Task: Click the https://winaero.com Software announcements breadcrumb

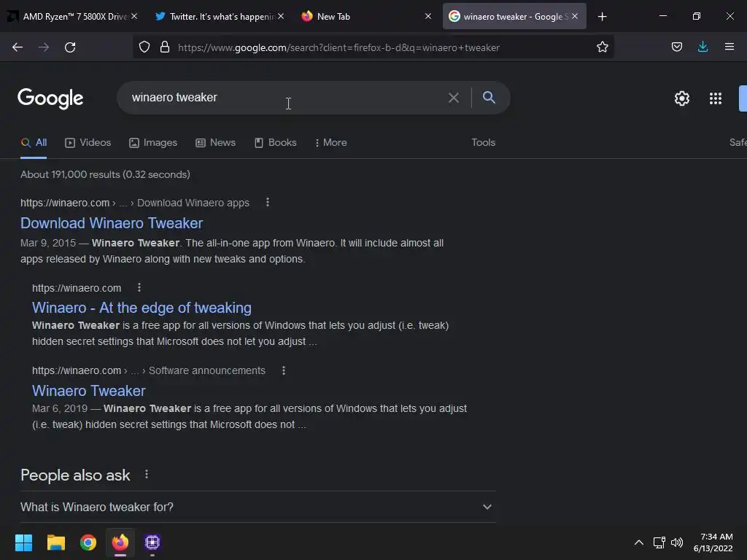Action: [149, 370]
